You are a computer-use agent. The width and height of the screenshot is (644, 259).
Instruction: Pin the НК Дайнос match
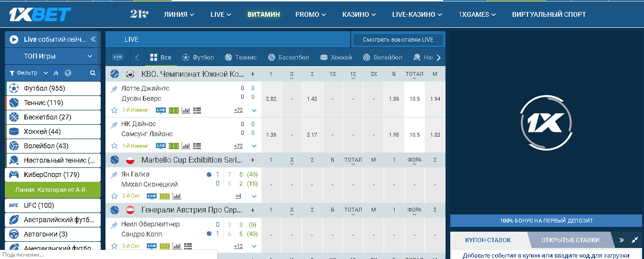[114, 125]
